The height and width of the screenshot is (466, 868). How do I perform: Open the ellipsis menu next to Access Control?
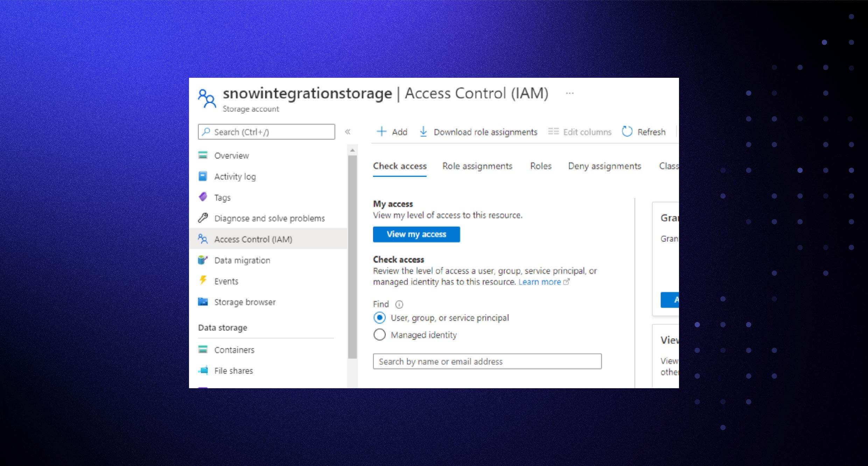[x=570, y=92]
